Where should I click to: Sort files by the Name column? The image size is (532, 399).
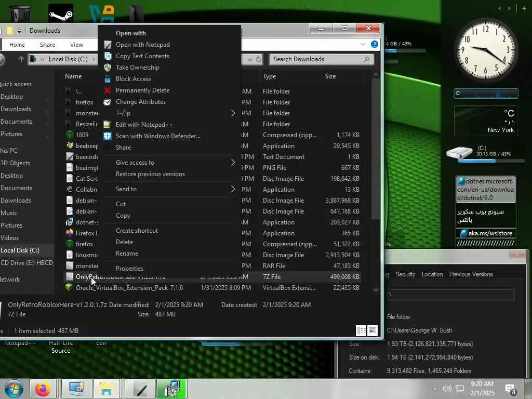(73, 76)
